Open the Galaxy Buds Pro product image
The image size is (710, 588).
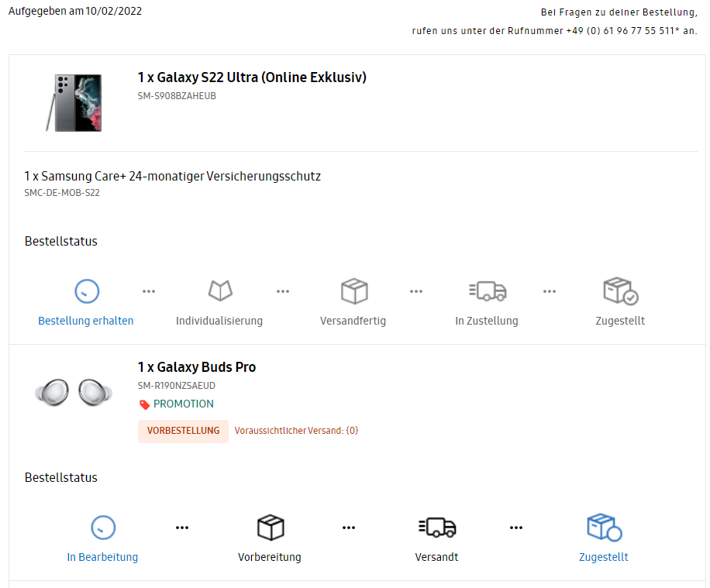coord(74,392)
